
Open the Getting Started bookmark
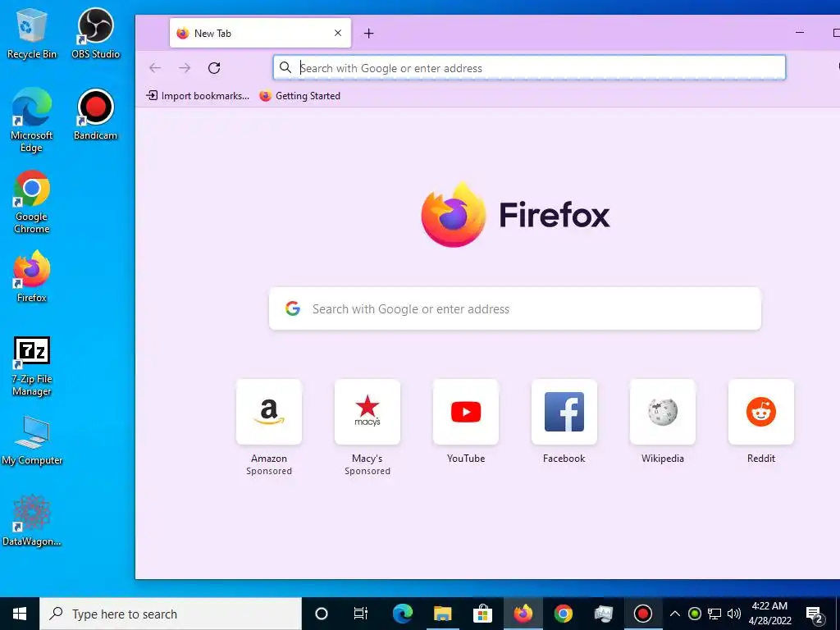[x=300, y=96]
